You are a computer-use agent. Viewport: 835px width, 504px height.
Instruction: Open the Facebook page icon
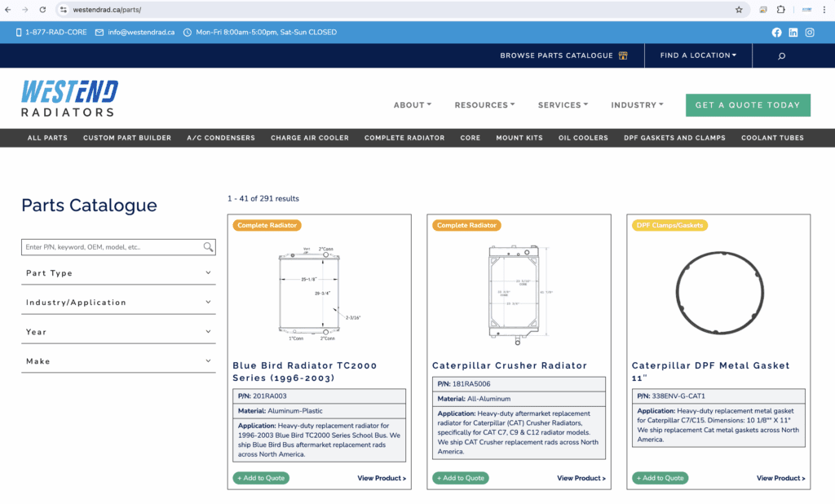776,33
